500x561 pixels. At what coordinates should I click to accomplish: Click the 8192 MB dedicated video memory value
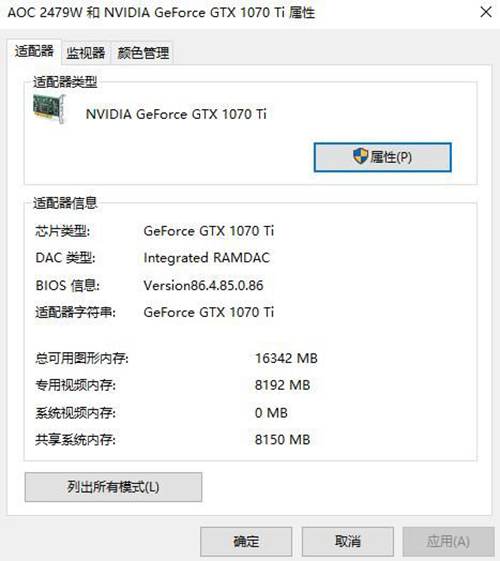tap(283, 385)
